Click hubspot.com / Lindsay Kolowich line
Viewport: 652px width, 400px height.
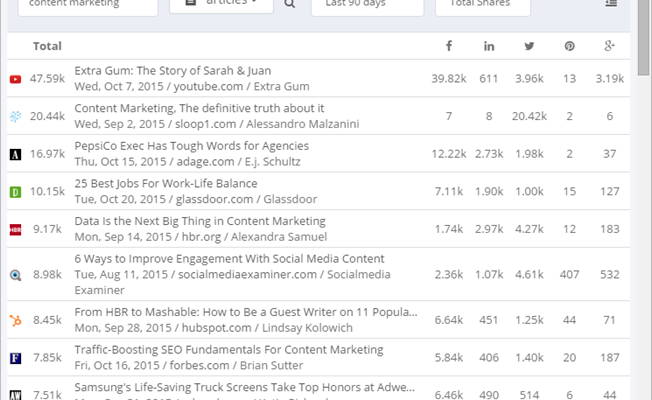click(x=213, y=328)
